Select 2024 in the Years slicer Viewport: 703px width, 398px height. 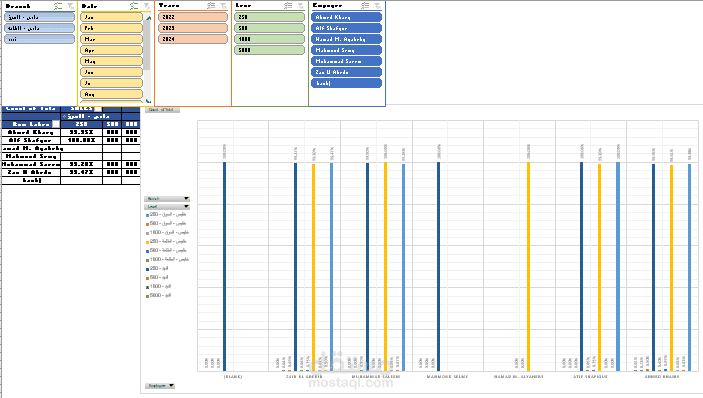(x=193, y=39)
